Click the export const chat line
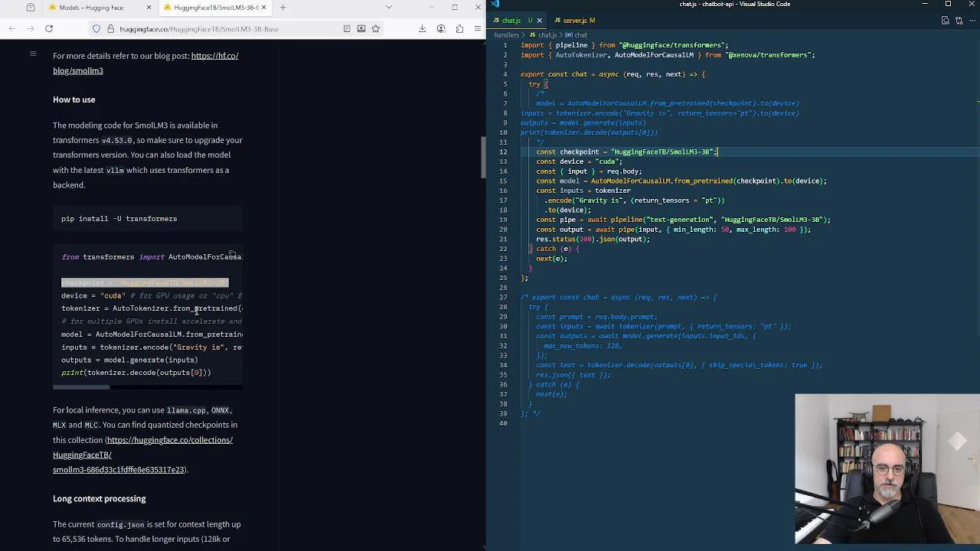 click(x=612, y=74)
